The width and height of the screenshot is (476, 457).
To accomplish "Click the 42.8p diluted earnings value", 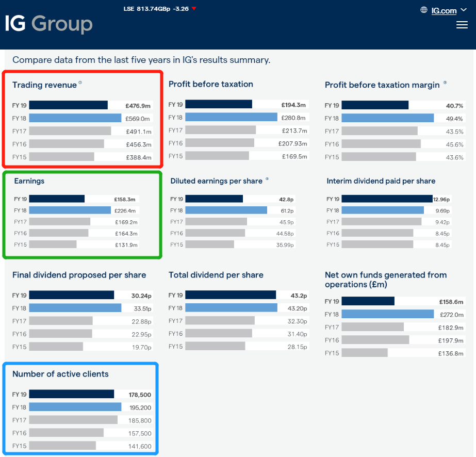I will tap(286, 200).
